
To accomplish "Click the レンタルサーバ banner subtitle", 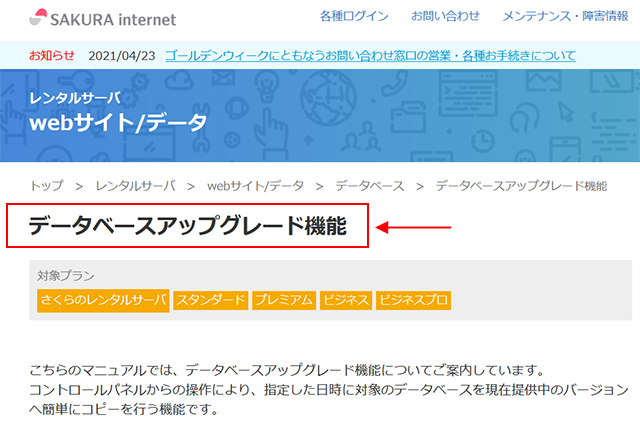I will tap(75, 98).
